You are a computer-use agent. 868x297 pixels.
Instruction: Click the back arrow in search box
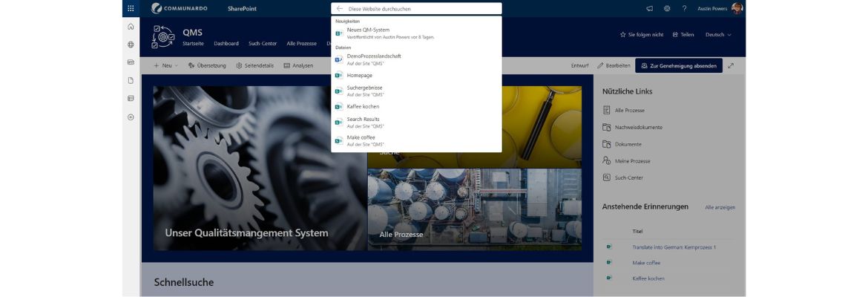point(340,9)
